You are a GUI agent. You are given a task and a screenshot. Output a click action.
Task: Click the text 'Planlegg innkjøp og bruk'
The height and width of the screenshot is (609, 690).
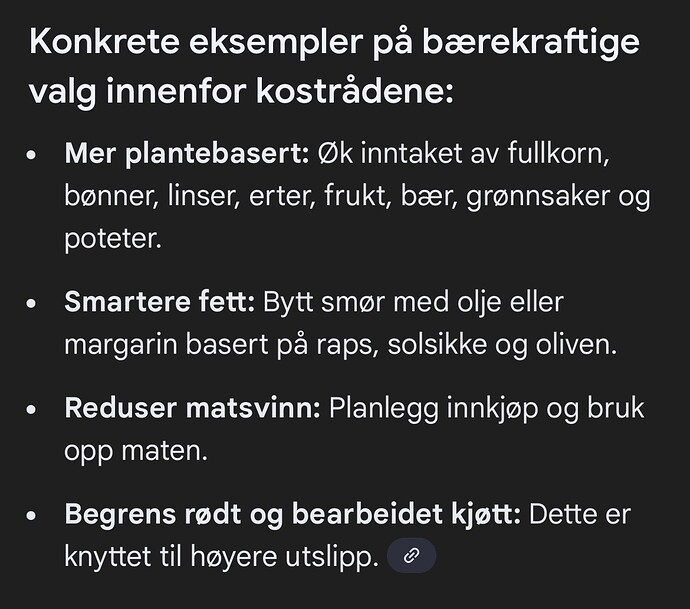486,408
